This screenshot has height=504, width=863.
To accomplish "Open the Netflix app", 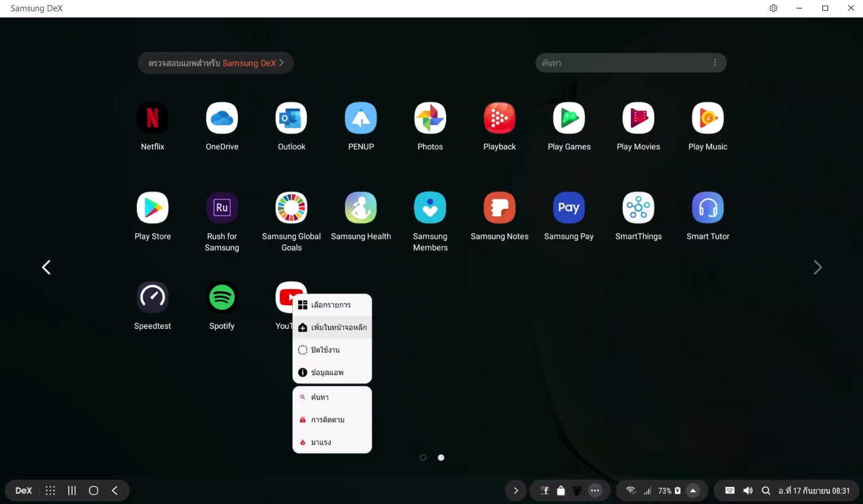I will pyautogui.click(x=152, y=118).
